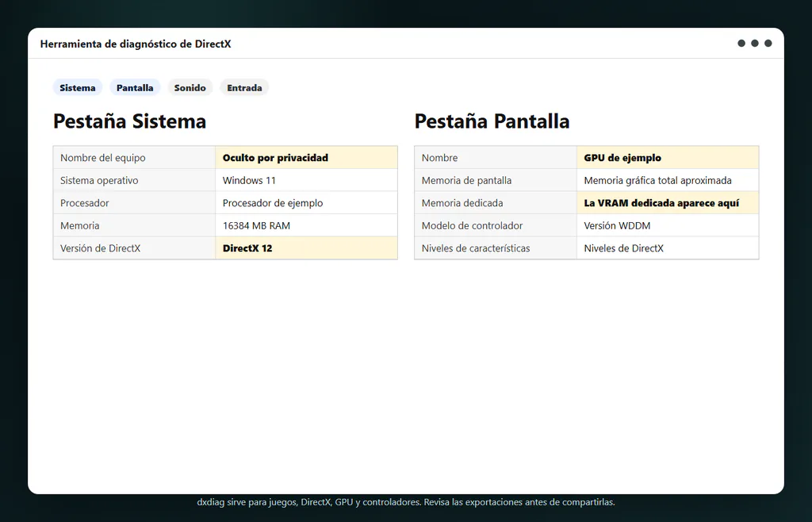Click the 'Procesador de ejemplo' value

[307, 203]
